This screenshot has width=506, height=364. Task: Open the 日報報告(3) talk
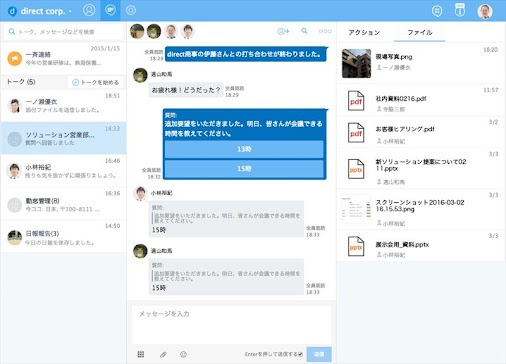(63, 236)
